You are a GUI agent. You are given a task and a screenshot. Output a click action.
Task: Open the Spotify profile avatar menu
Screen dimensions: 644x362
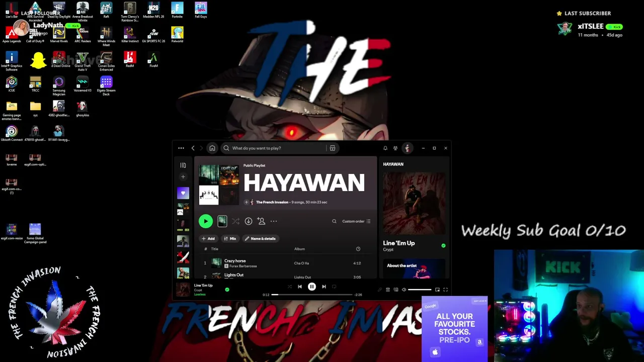point(407,148)
